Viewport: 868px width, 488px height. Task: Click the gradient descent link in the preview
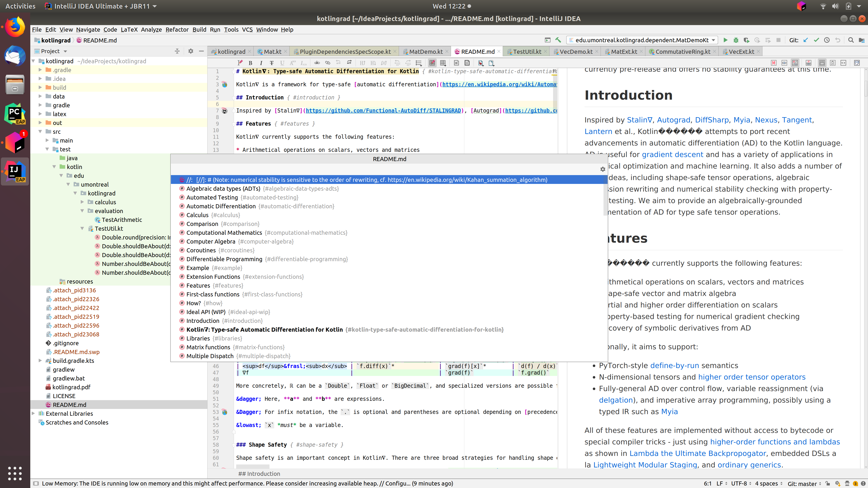tap(672, 155)
